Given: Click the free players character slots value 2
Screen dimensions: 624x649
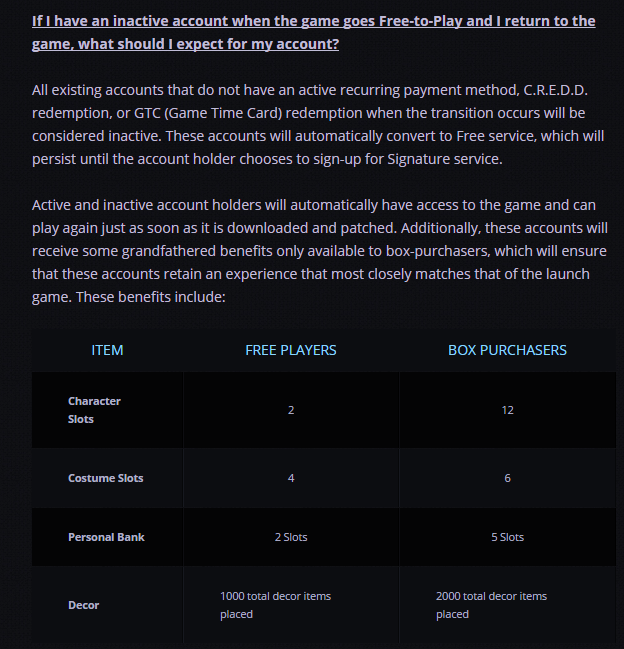Looking at the screenshot, I should pos(291,410).
